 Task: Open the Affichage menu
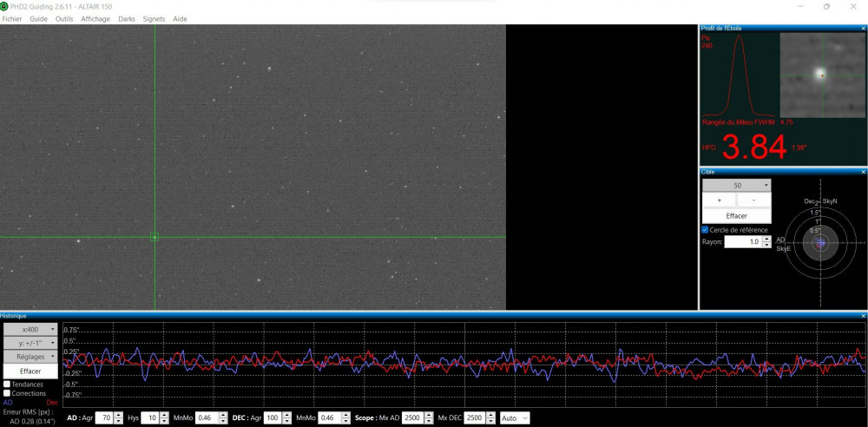click(x=95, y=19)
